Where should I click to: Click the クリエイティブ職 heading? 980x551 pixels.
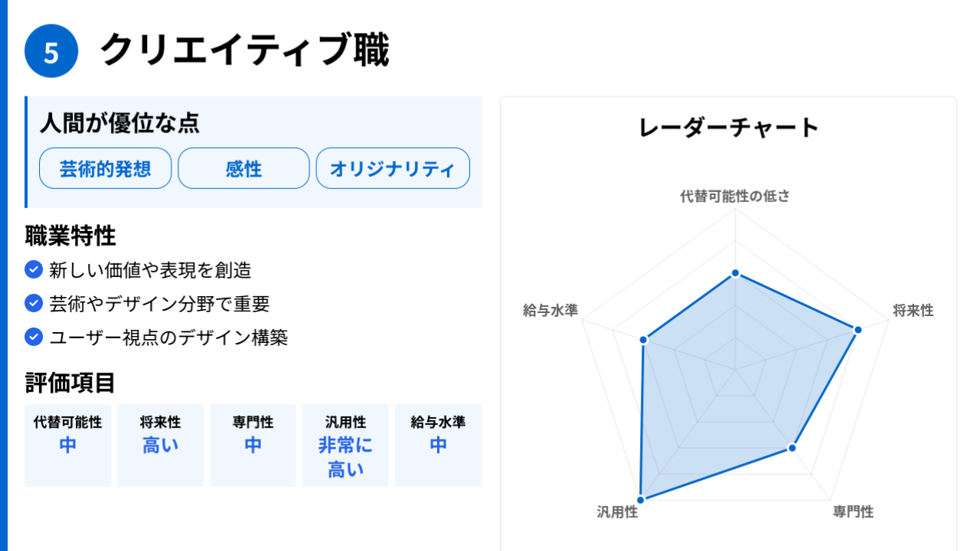(244, 51)
